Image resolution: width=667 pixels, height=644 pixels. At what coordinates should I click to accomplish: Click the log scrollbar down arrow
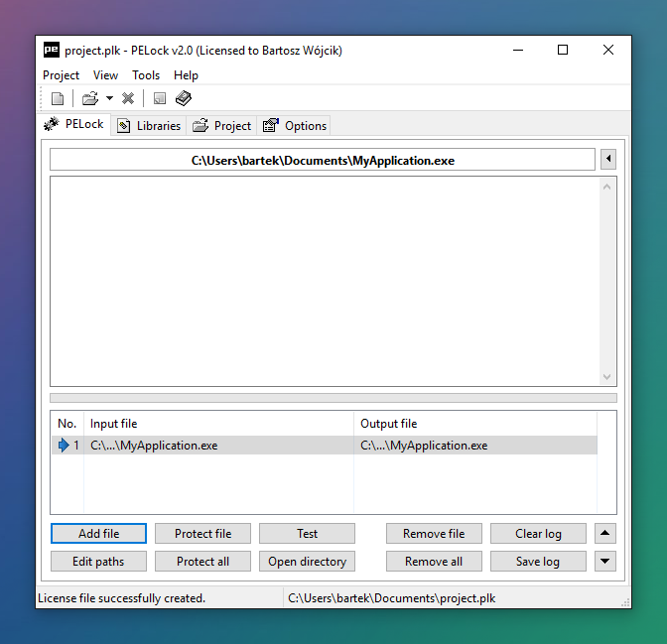tap(607, 377)
